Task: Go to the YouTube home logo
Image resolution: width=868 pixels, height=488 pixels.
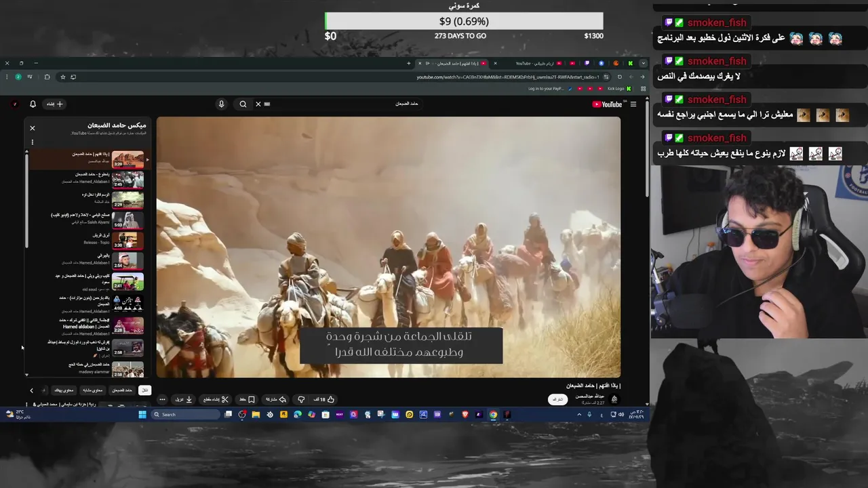Action: [x=608, y=104]
